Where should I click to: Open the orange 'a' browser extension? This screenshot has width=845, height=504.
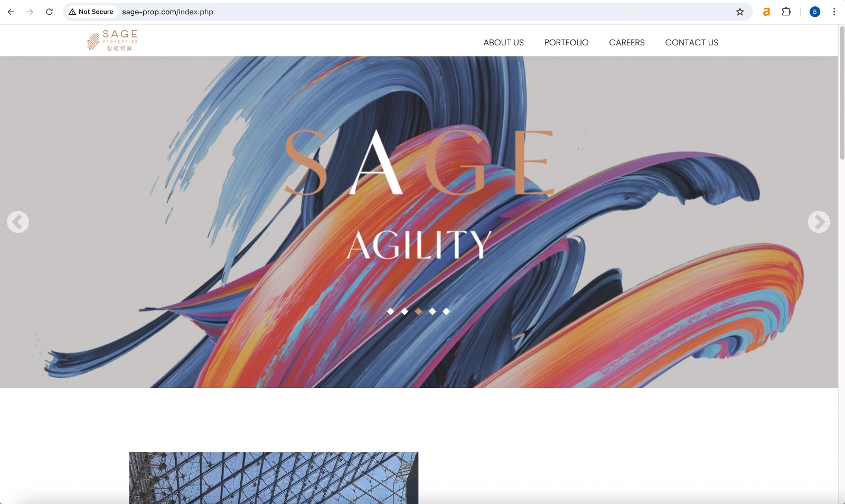(766, 12)
